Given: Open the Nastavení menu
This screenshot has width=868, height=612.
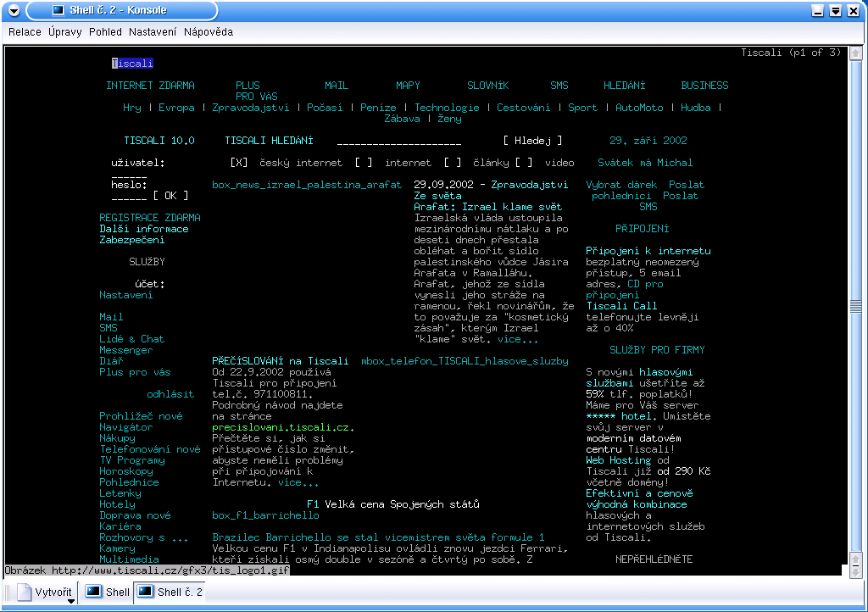Looking at the screenshot, I should pos(153,31).
